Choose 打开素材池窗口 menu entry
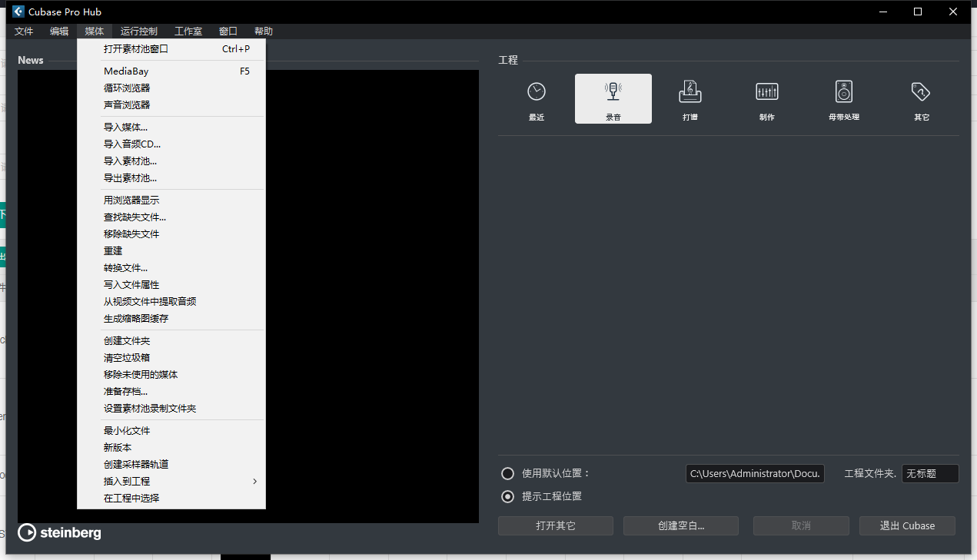This screenshot has height=560, width=977. coord(171,49)
